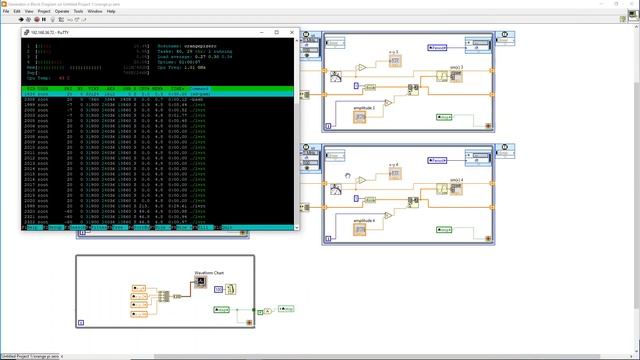Select the OR node outside the chart loop

267,311
